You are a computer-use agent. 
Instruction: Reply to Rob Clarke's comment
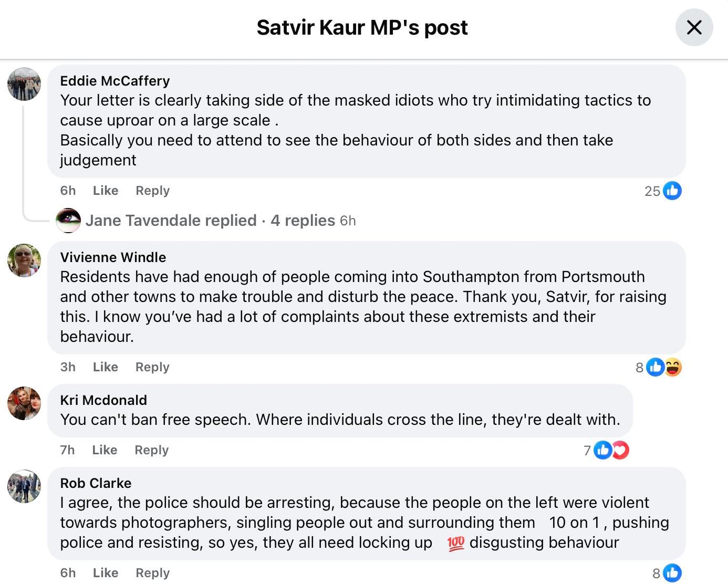tap(152, 573)
